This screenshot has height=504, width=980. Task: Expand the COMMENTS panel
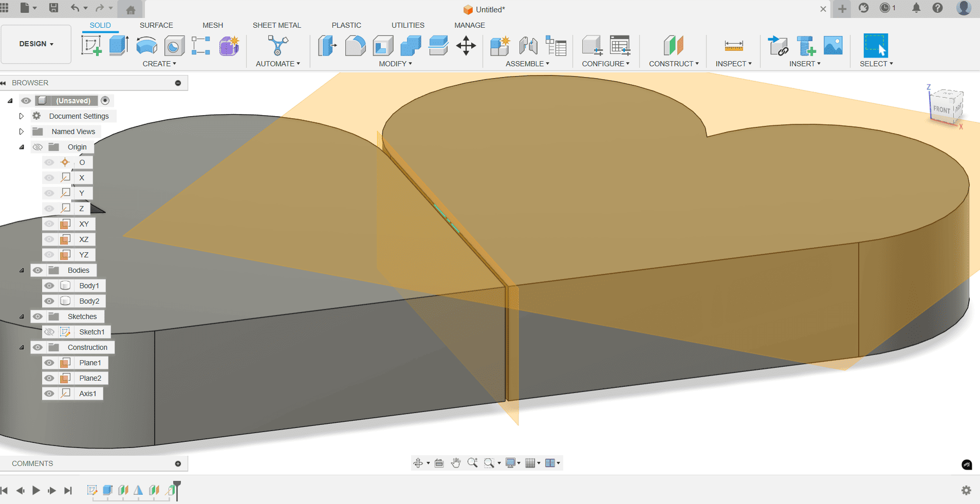[178, 463]
